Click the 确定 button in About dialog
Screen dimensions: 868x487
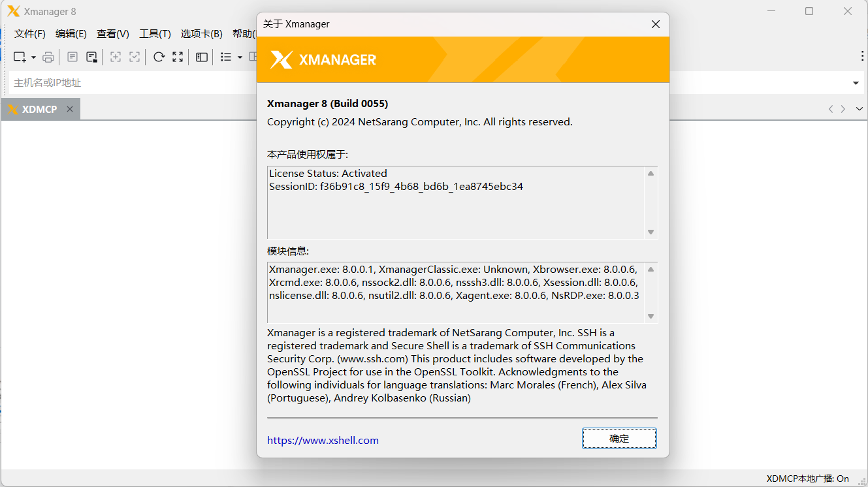tap(619, 439)
